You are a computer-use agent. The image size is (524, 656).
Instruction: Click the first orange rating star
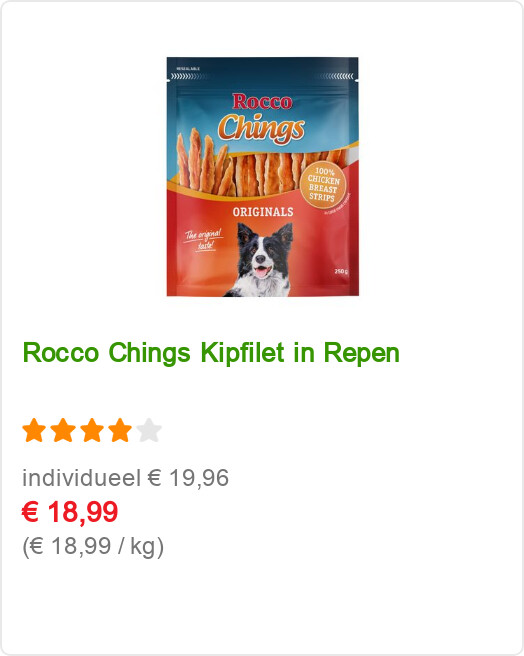[34, 430]
